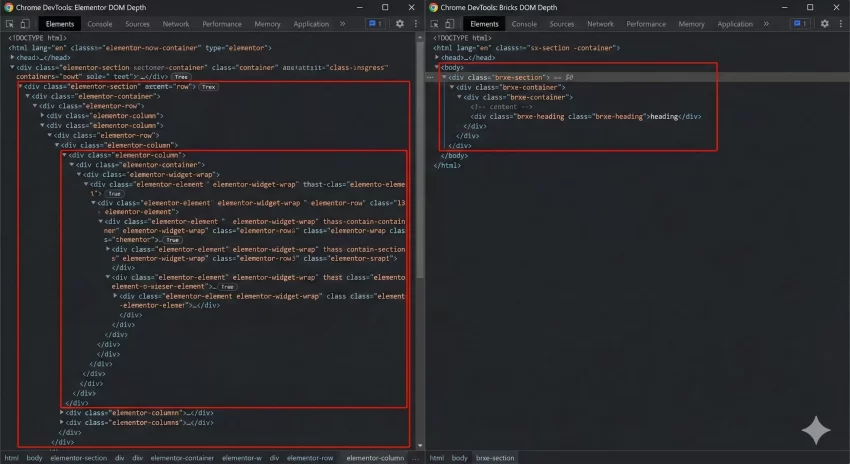Toggle device toolbar in Bricks DevTools window

point(450,24)
